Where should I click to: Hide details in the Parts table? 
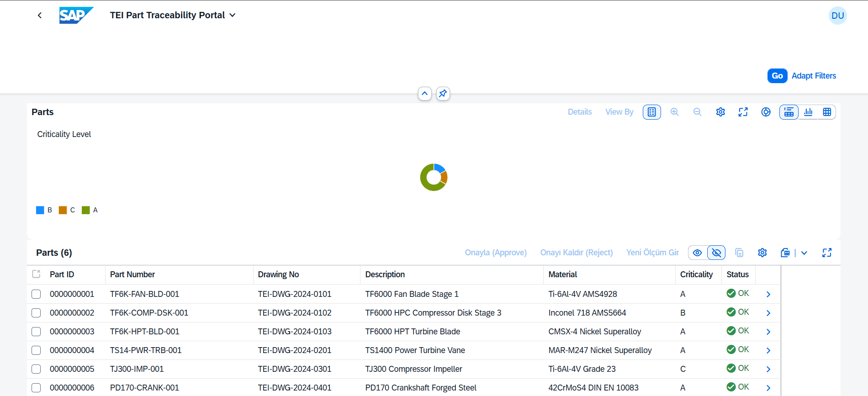[x=716, y=253]
